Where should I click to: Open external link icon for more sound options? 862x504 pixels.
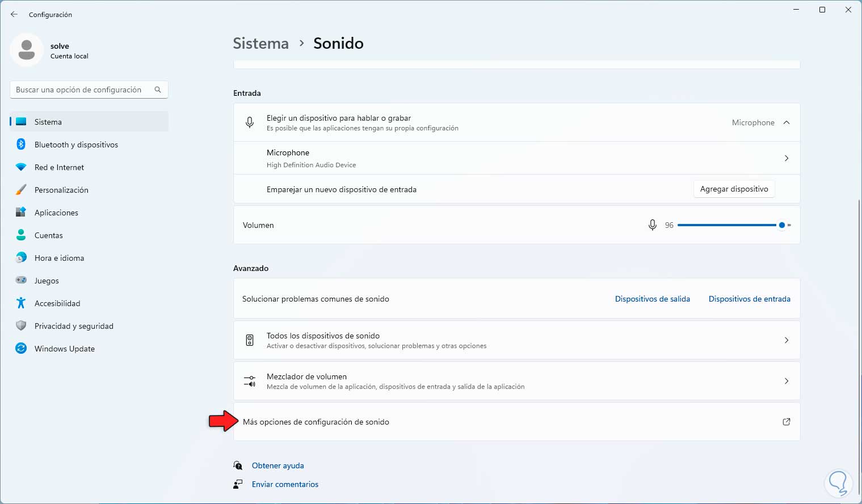[787, 422]
